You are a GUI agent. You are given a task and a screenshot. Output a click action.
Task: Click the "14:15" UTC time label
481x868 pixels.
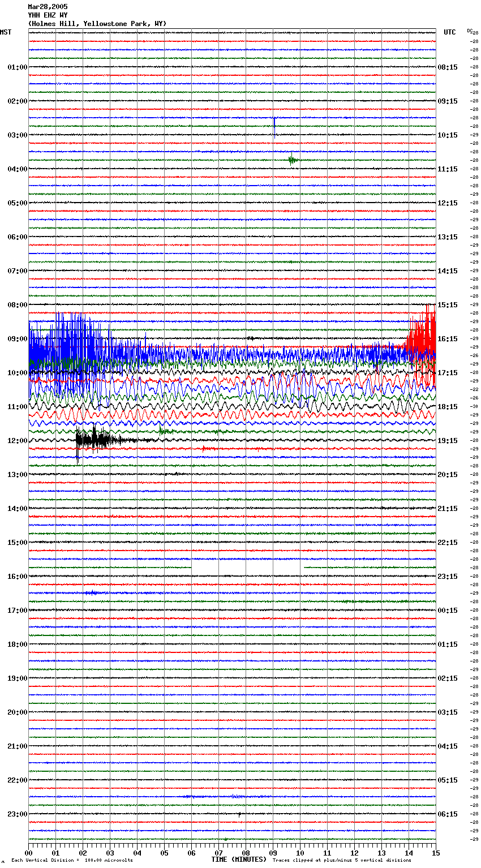point(448,271)
